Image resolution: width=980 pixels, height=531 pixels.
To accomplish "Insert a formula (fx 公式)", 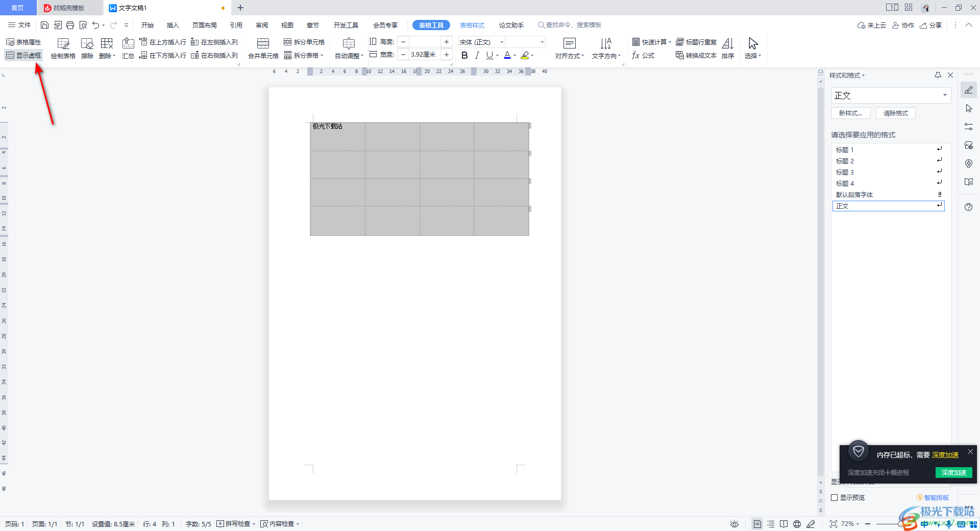I will [x=643, y=55].
